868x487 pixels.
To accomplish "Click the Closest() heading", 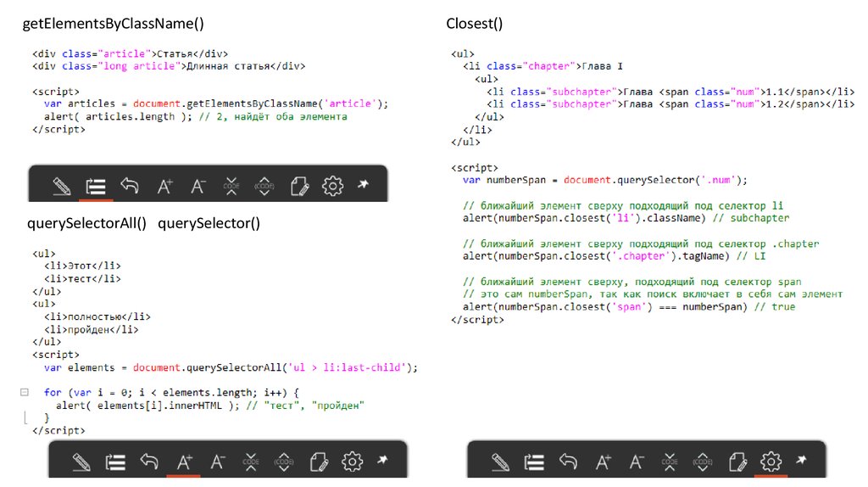I will 474,24.
